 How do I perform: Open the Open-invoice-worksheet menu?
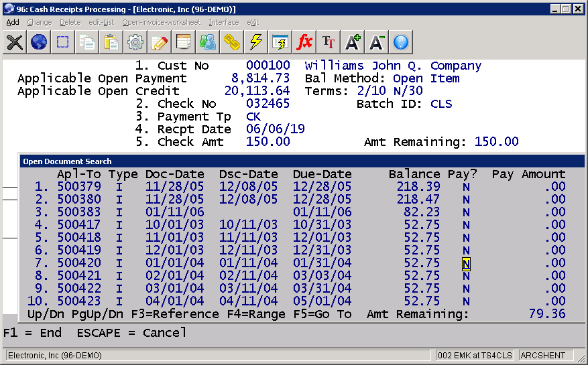162,23
